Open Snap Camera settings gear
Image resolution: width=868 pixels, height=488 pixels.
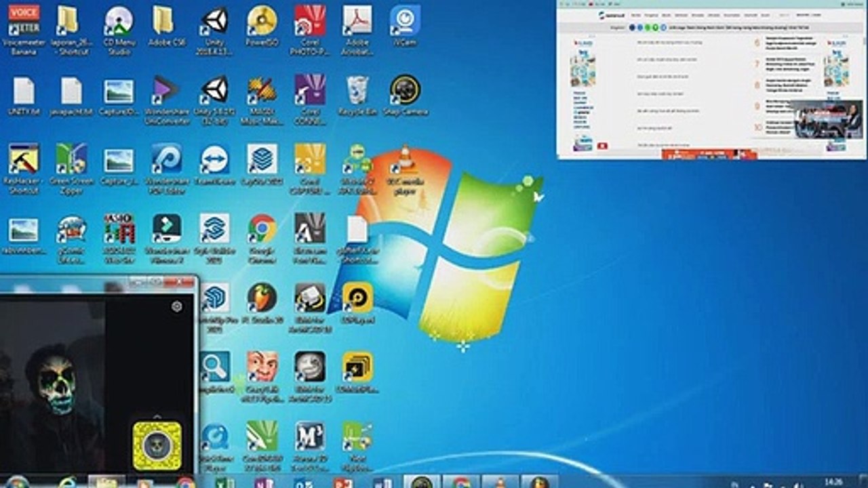click(177, 306)
